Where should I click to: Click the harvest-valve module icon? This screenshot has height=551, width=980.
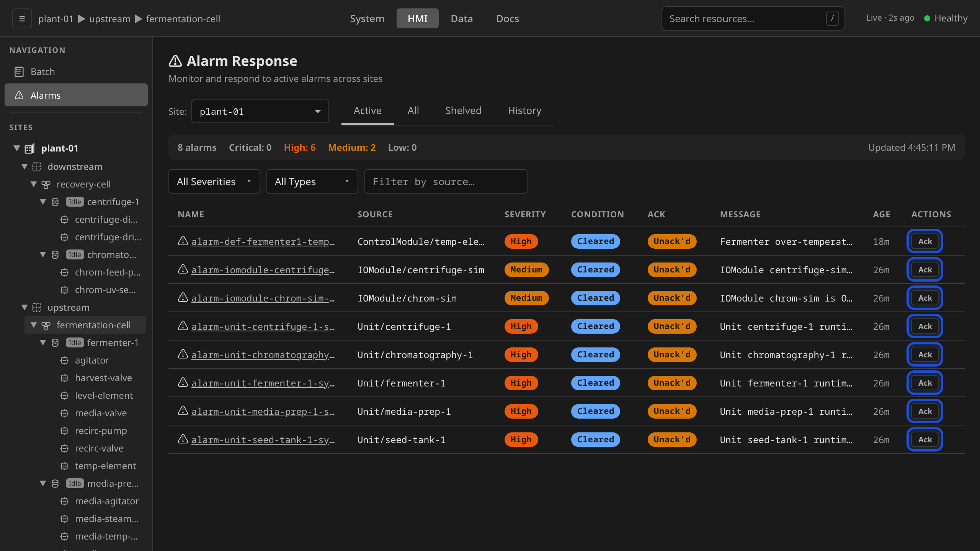pos(64,378)
